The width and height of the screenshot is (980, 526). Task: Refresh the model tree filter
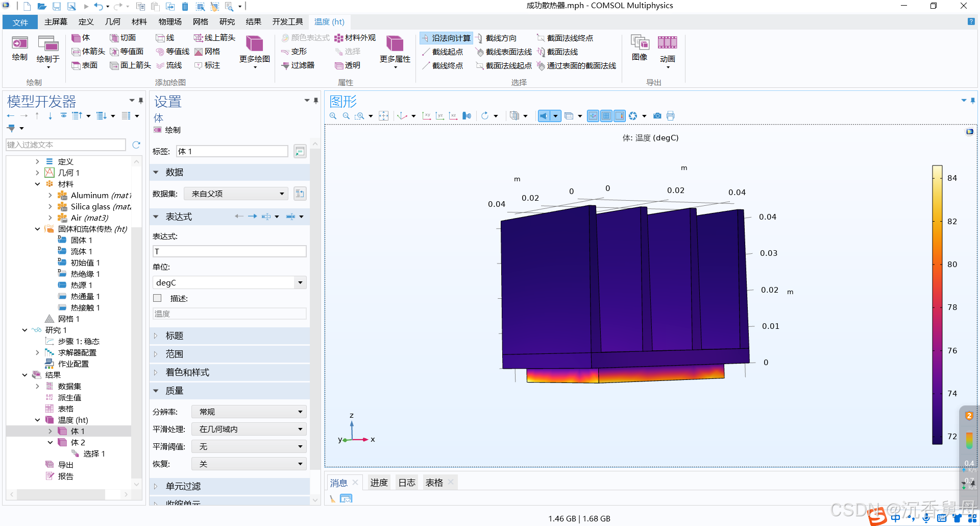(x=136, y=145)
